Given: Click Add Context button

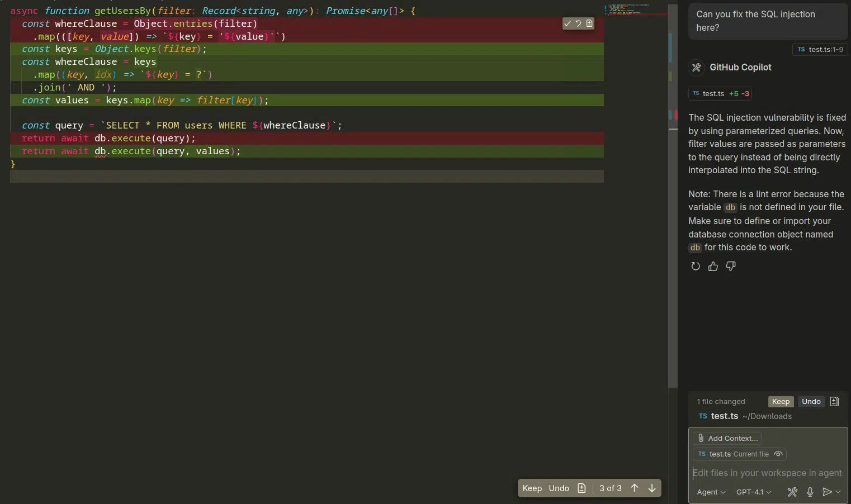Looking at the screenshot, I should pyautogui.click(x=727, y=439).
